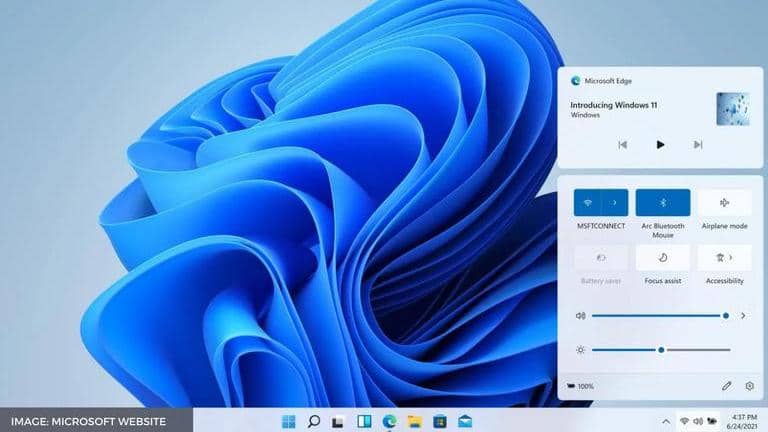Turn off Bluetooth quick setting
Screen dimensions: 768x432
click(663, 202)
